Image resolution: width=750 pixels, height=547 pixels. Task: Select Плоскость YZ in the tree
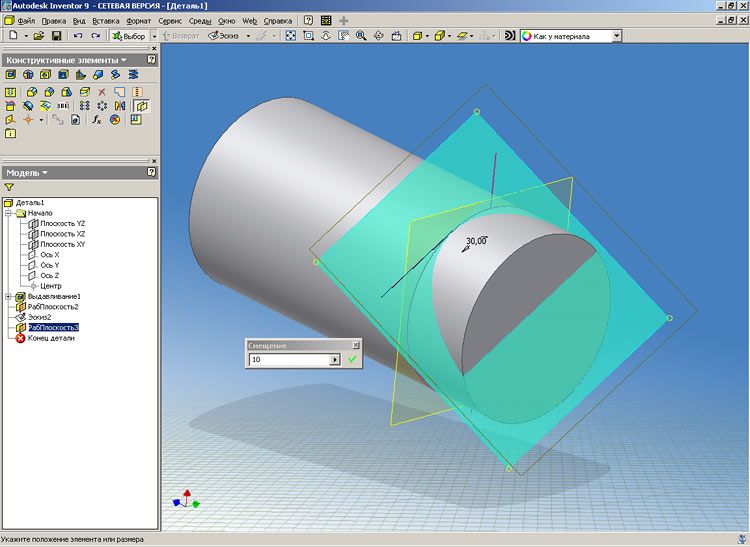pyautogui.click(x=62, y=223)
